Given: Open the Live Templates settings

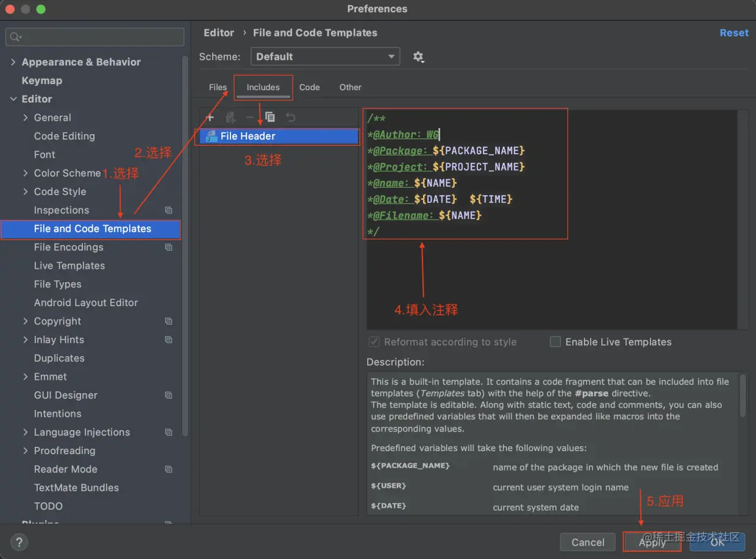Looking at the screenshot, I should (70, 266).
